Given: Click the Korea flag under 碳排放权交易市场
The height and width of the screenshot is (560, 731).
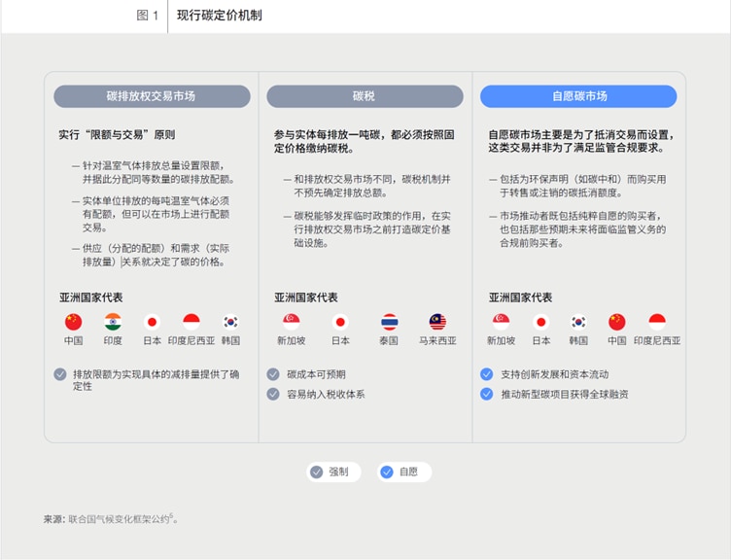Looking at the screenshot, I should [230, 322].
